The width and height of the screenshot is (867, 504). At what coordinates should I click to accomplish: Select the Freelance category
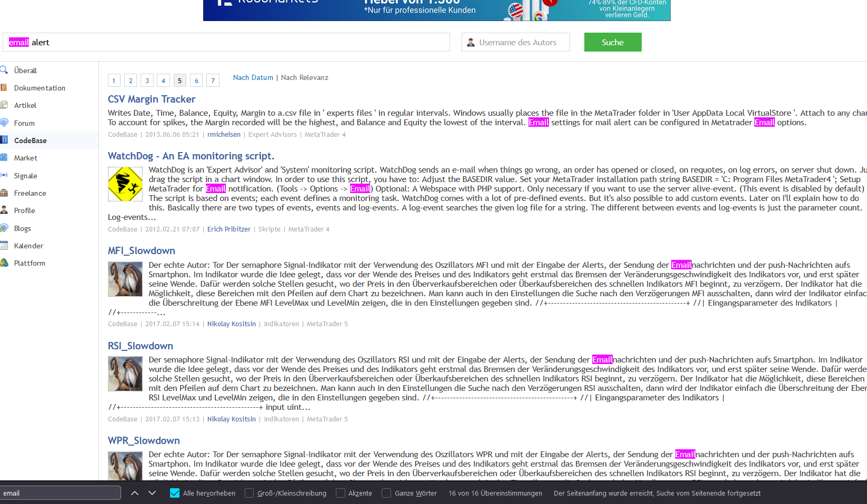[x=30, y=193]
